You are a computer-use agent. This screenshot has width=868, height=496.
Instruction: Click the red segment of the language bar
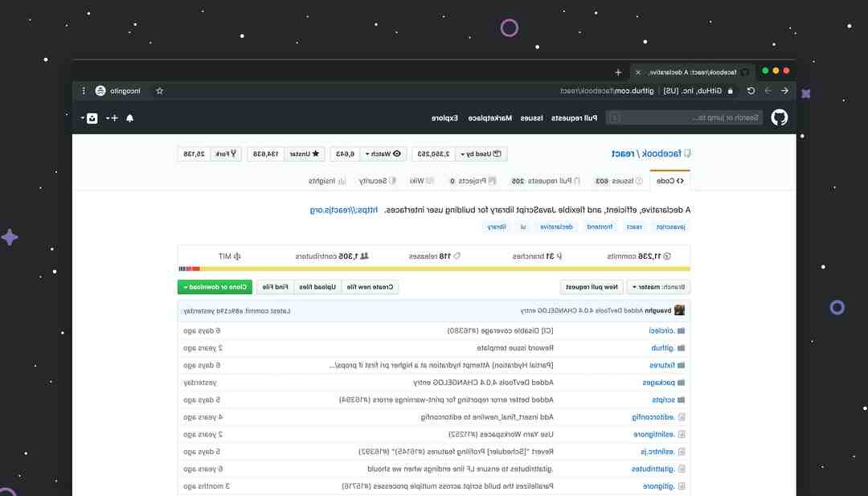(x=195, y=269)
